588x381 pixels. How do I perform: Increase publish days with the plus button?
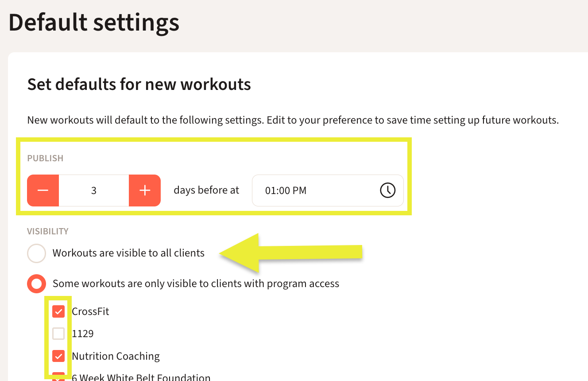[x=145, y=190]
